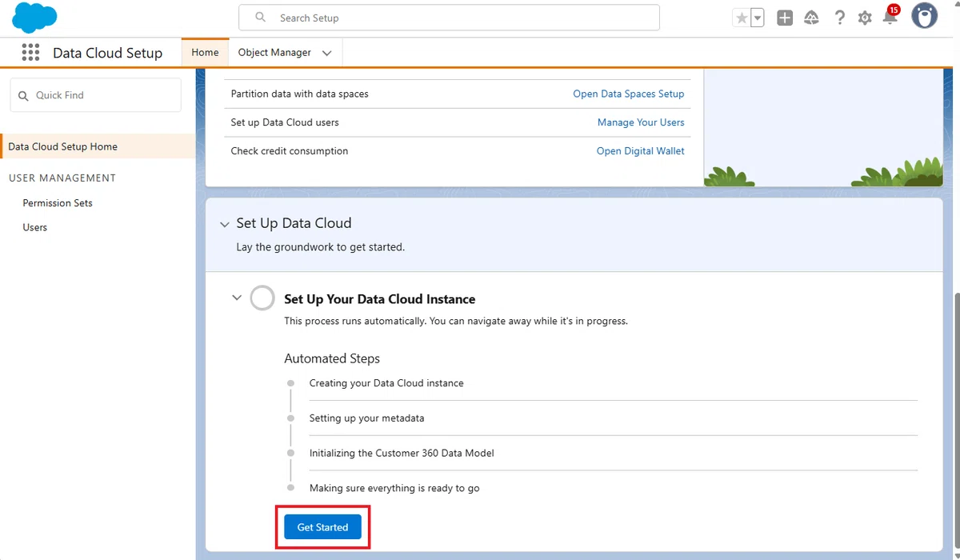Image resolution: width=960 pixels, height=560 pixels.
Task: Click 'Initializing the Customer 360 Data Model' text
Action: tap(402, 453)
